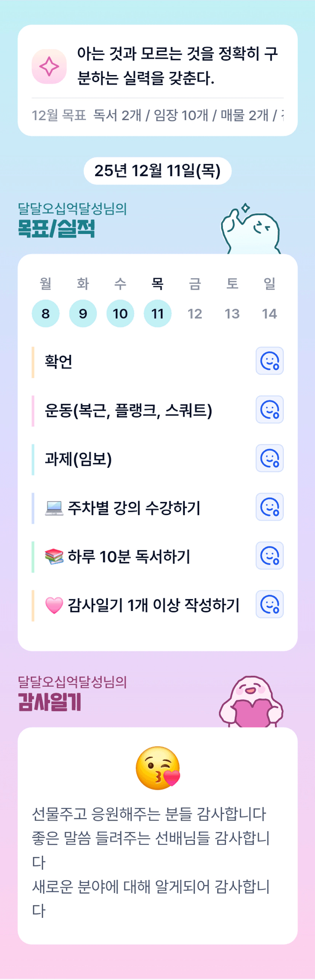Click the pink heart-holding ghost mascot
This screenshot has width=315, height=980.
coord(251,702)
